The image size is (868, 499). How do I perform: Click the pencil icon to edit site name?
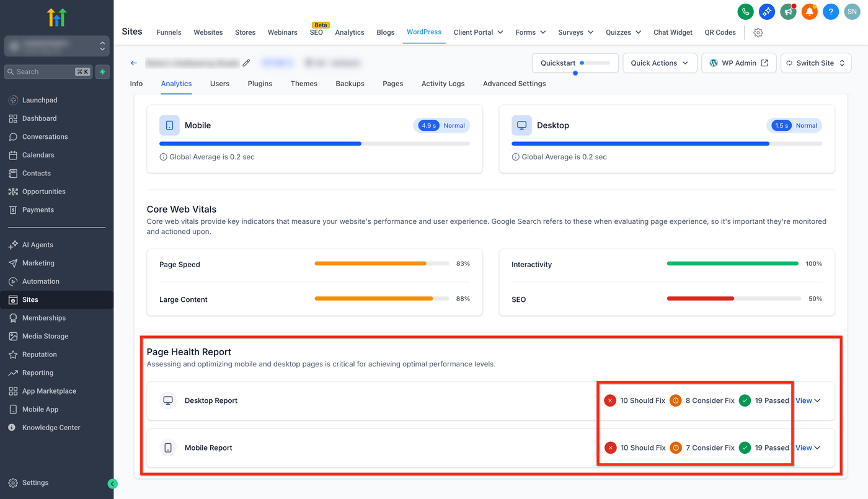(x=246, y=63)
